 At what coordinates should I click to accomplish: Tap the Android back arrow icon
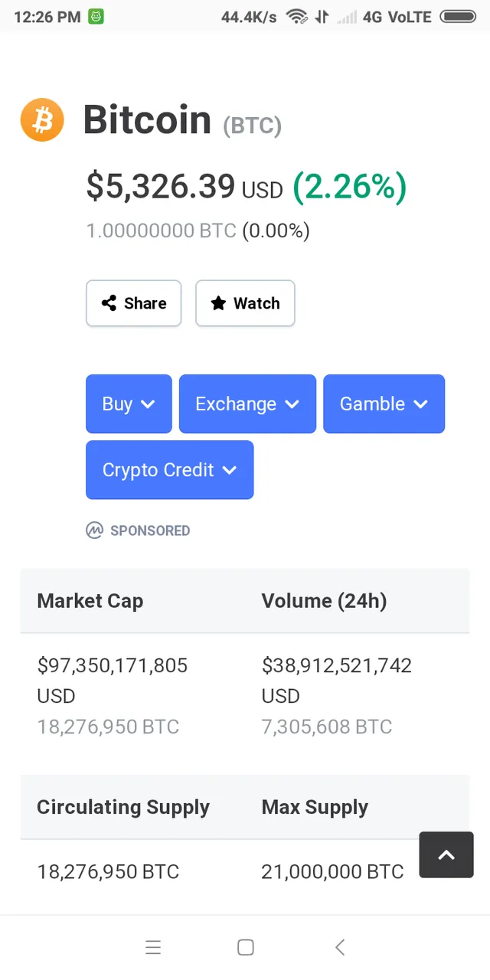click(x=340, y=947)
